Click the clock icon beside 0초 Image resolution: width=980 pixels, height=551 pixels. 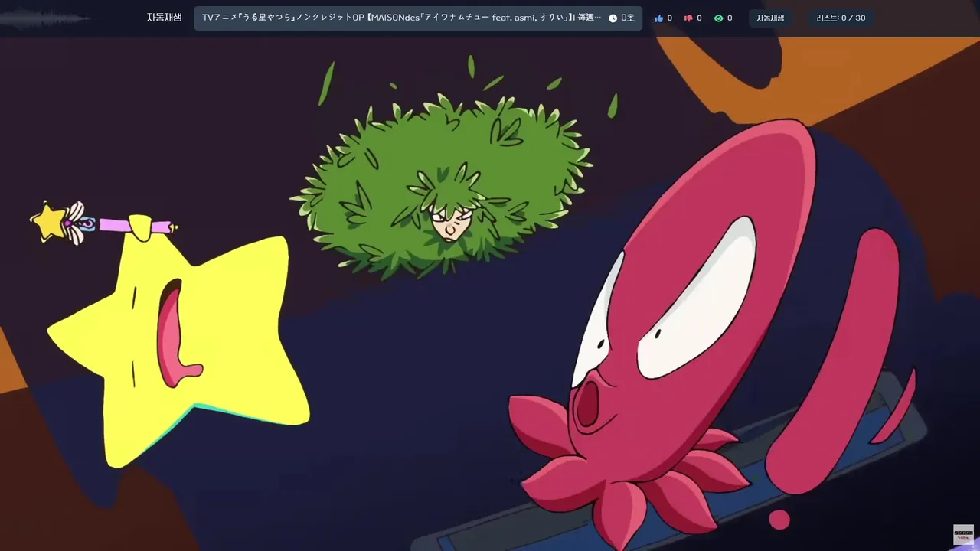pyautogui.click(x=612, y=18)
